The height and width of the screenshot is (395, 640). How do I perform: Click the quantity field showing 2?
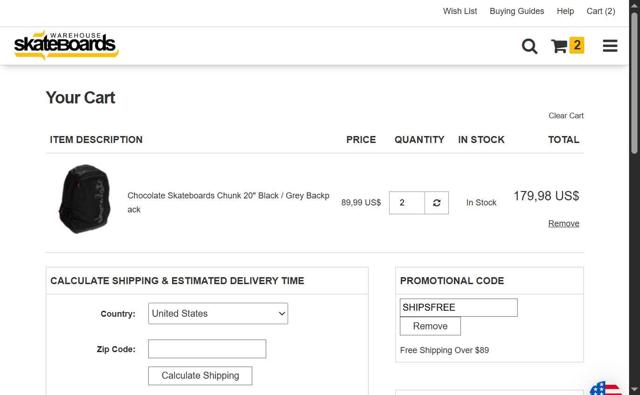coord(407,203)
